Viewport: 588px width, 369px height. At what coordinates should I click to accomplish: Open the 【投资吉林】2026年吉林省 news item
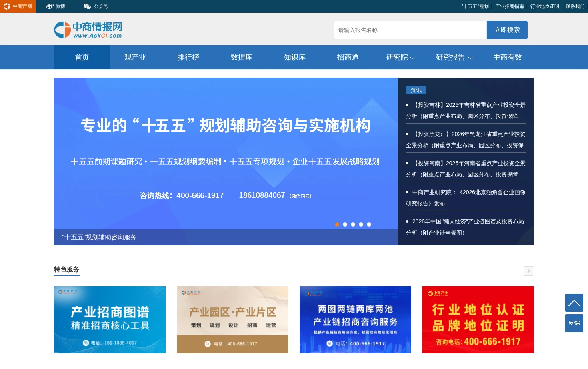click(466, 110)
